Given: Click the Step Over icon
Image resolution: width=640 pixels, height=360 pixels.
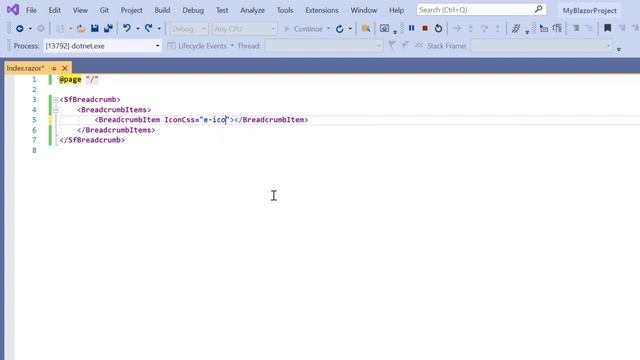Looking at the screenshot, I should [x=484, y=29].
